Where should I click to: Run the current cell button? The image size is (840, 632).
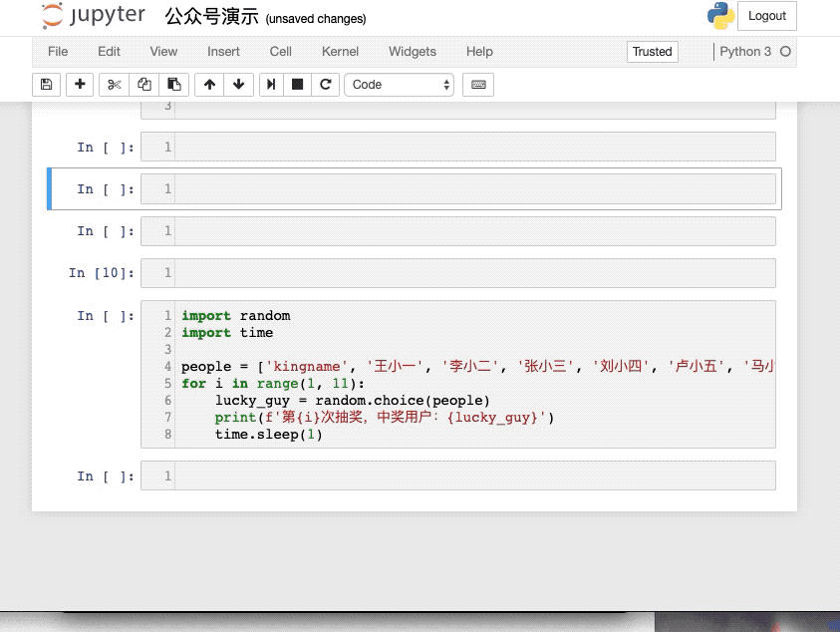[271, 85]
